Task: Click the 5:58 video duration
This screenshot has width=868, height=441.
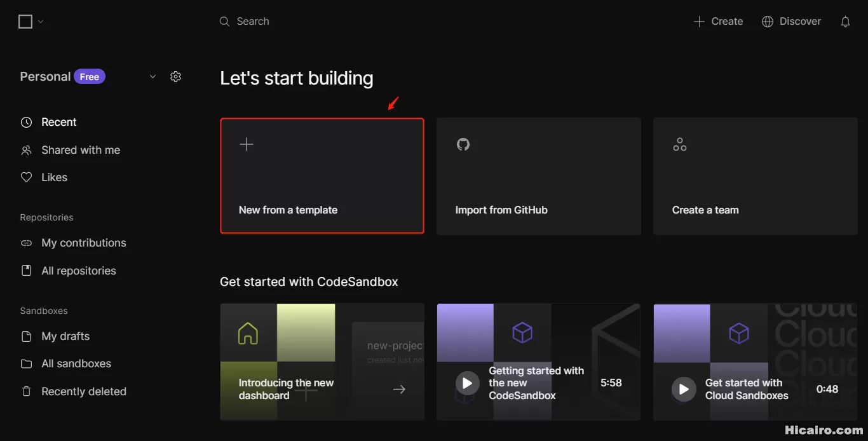Action: coord(611,383)
